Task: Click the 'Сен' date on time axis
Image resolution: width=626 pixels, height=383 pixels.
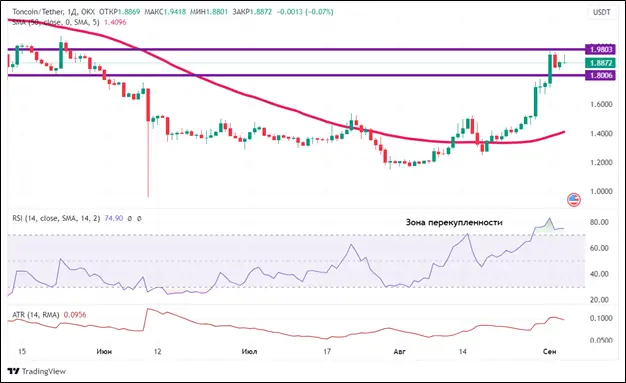Action: tap(550, 351)
